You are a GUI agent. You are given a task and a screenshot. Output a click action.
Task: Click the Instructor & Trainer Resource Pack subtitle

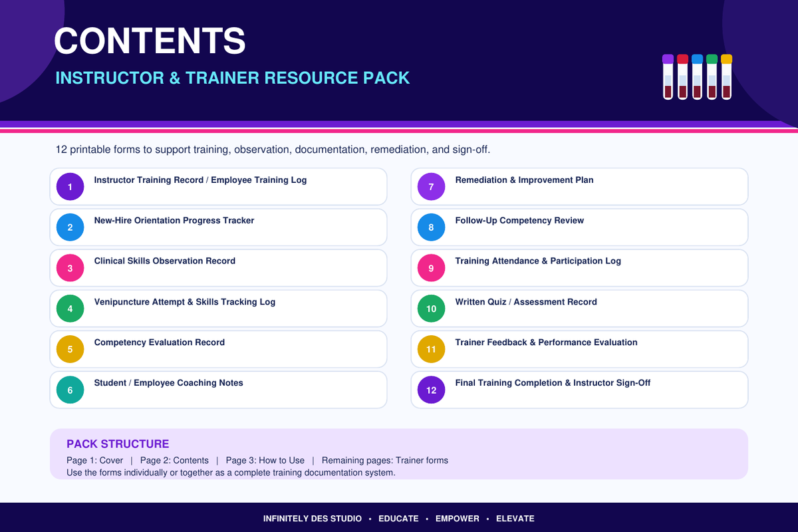[x=233, y=78]
